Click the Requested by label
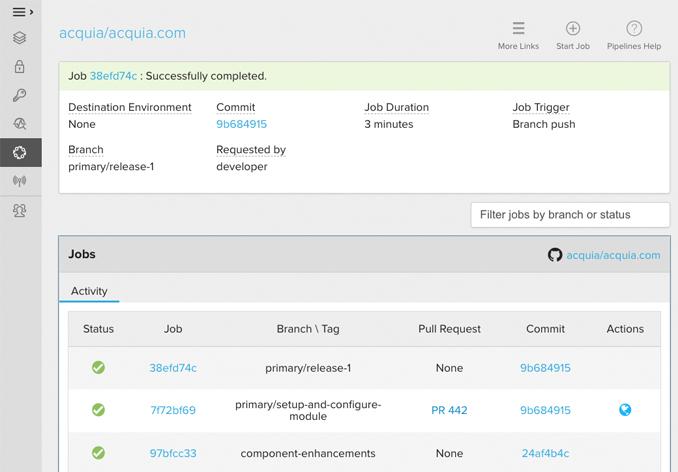This screenshot has height=472, width=678. [251, 150]
